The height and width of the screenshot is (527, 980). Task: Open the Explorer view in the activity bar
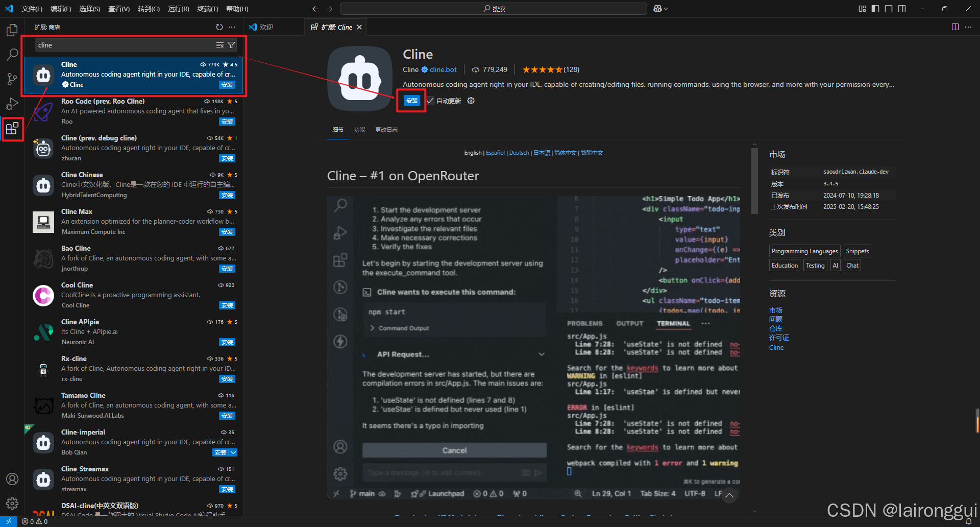pyautogui.click(x=12, y=30)
